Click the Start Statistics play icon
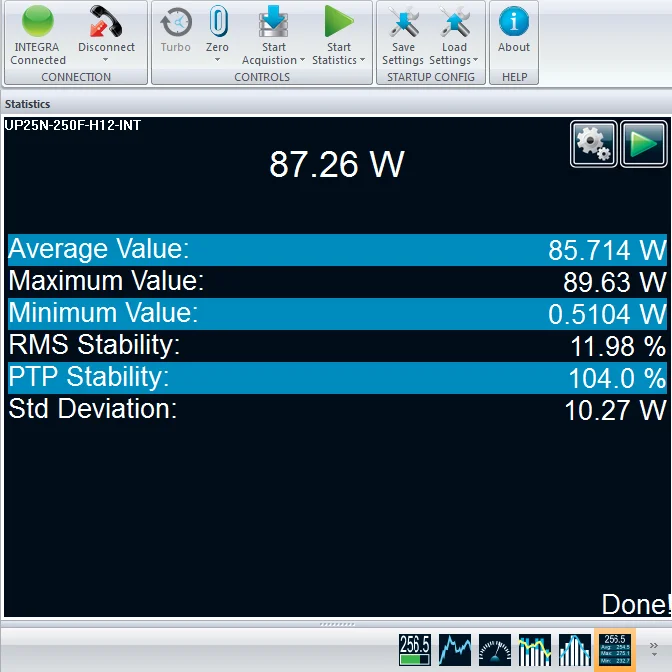672x672 pixels. [339, 22]
